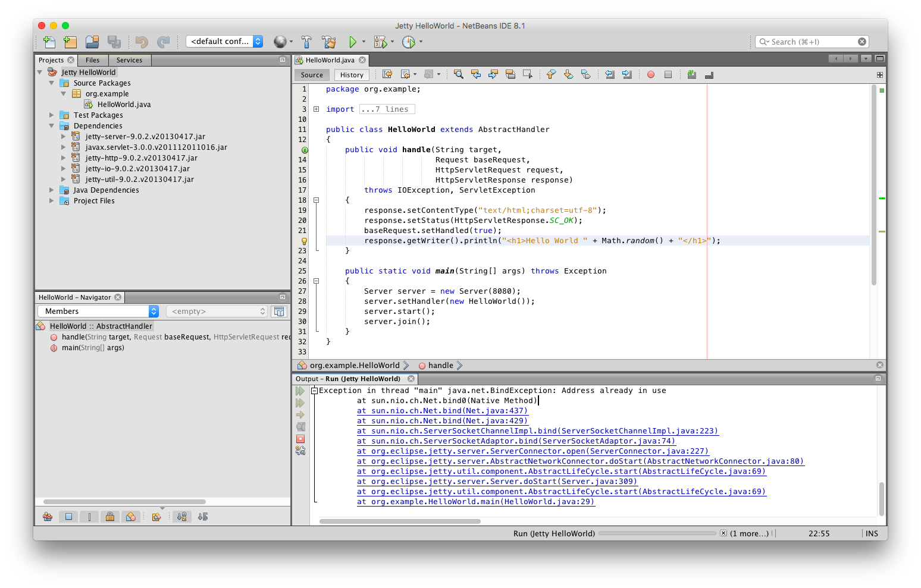Expand the collapsed import lines fold
The height and width of the screenshot is (588, 921).
(x=317, y=109)
